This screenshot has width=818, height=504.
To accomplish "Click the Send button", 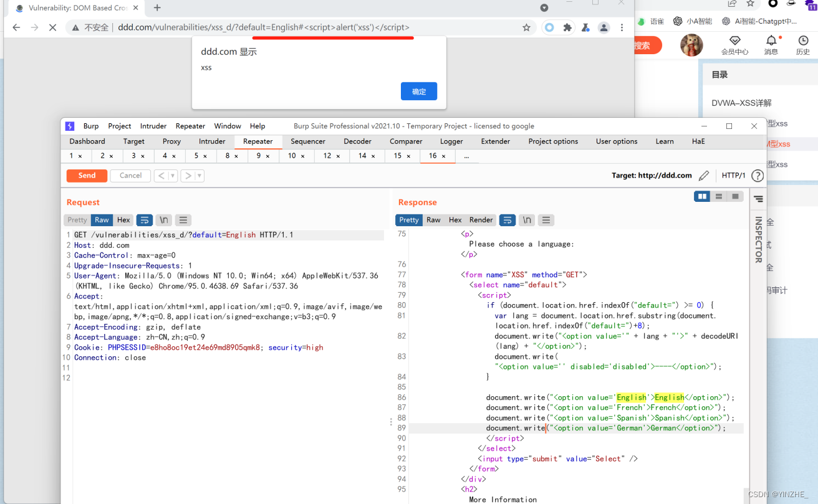I will click(x=87, y=176).
